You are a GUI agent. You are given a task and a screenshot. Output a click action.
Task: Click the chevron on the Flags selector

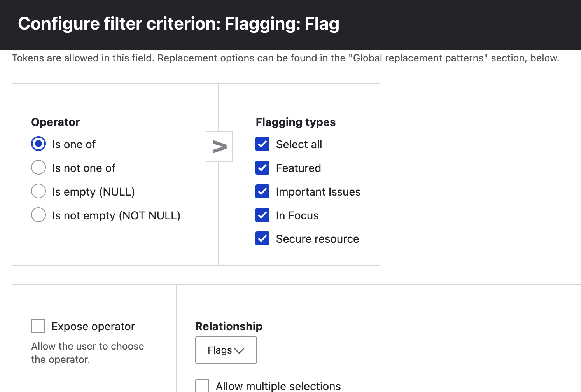(x=240, y=350)
